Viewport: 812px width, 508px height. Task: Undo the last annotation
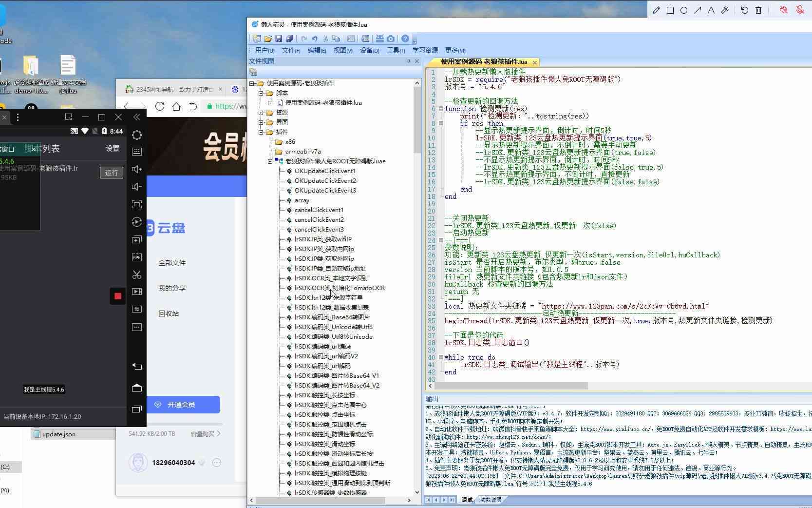(x=744, y=10)
